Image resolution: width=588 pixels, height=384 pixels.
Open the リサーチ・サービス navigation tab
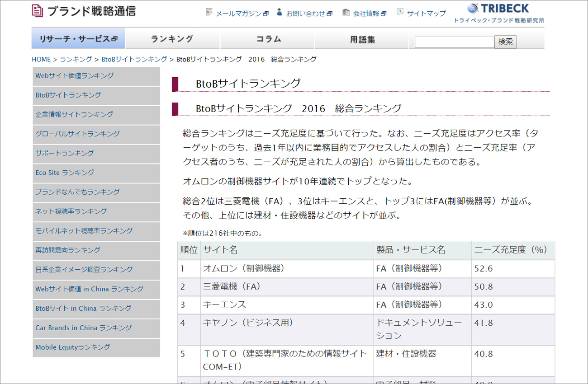tap(78, 39)
